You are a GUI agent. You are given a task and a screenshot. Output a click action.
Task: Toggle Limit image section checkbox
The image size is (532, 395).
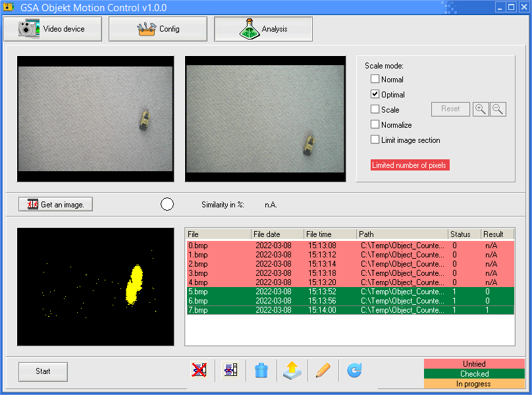point(375,140)
